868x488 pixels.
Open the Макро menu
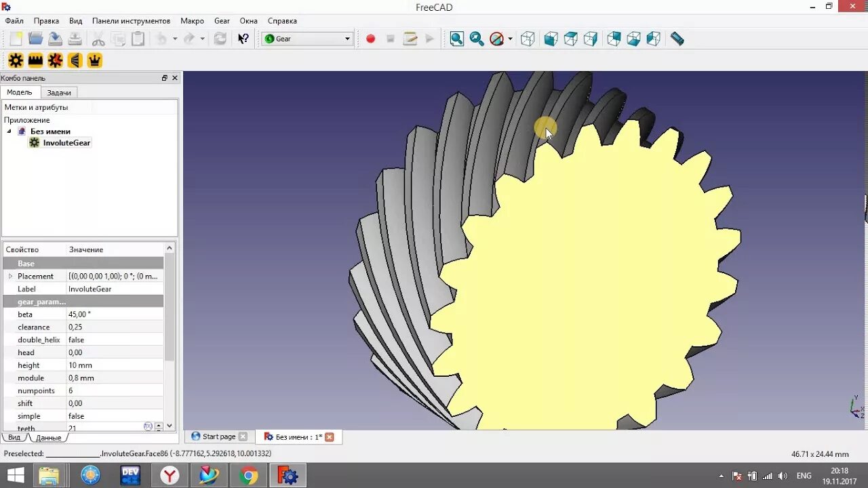(x=193, y=21)
